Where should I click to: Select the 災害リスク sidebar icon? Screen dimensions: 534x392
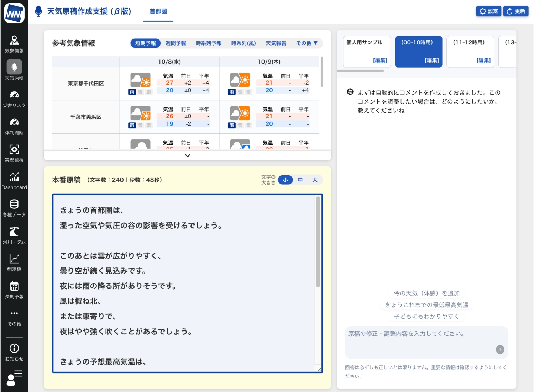(14, 99)
